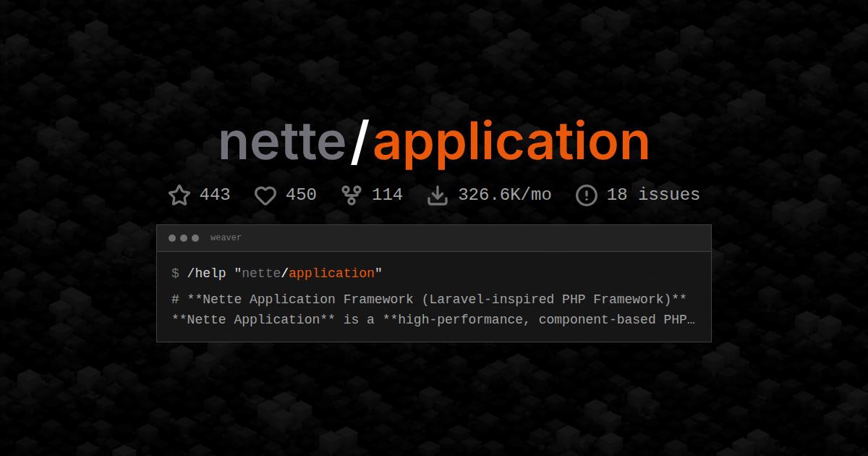Open the issues exclamation icon
This screenshot has width=868, height=456.
coord(586,194)
